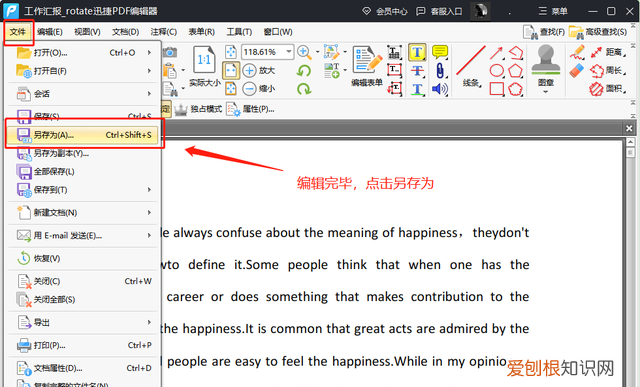Open the zoom percentage 118.61% dropdown
640x387 pixels.
pos(289,52)
